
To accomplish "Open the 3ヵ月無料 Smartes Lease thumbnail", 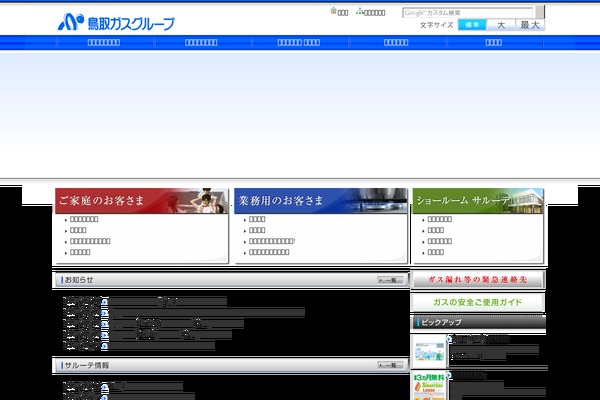I will point(429,386).
